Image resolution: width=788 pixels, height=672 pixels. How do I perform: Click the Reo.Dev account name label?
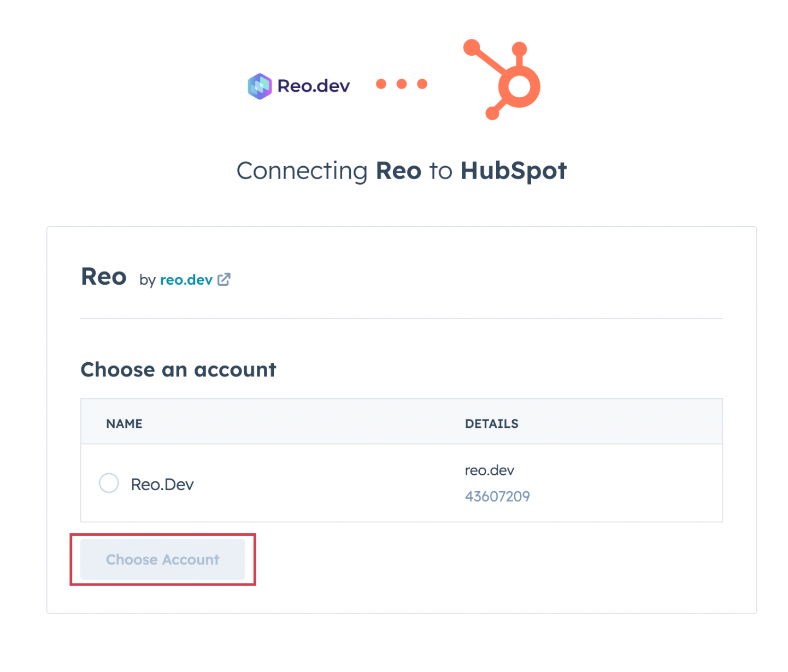(x=162, y=485)
